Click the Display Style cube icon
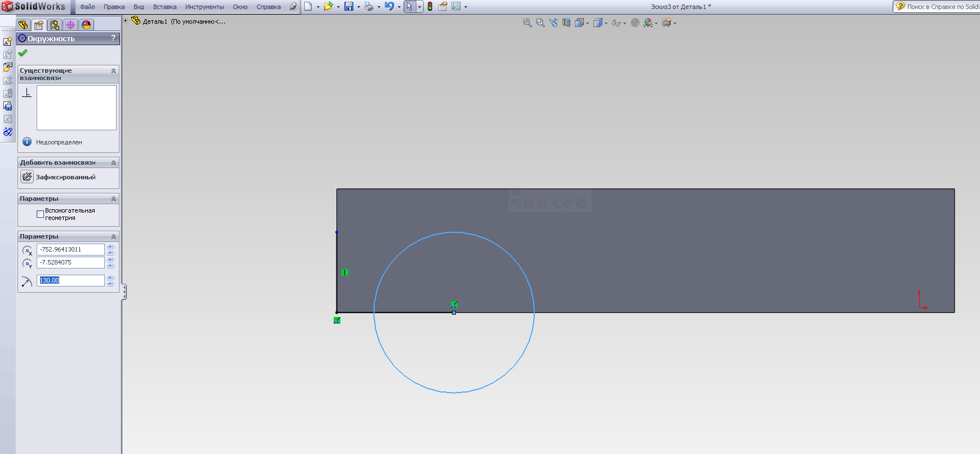Image resolution: width=980 pixels, height=454 pixels. [597, 23]
